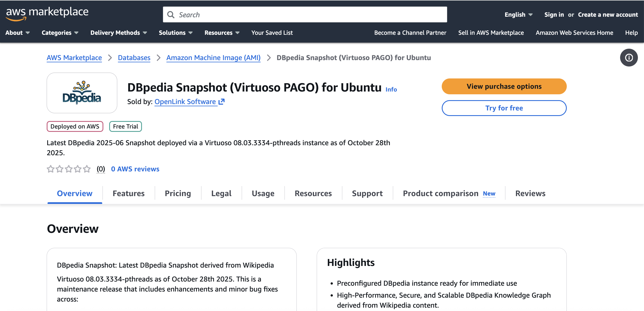Click the Info link beside product title
This screenshot has height=311, width=644.
(x=391, y=90)
